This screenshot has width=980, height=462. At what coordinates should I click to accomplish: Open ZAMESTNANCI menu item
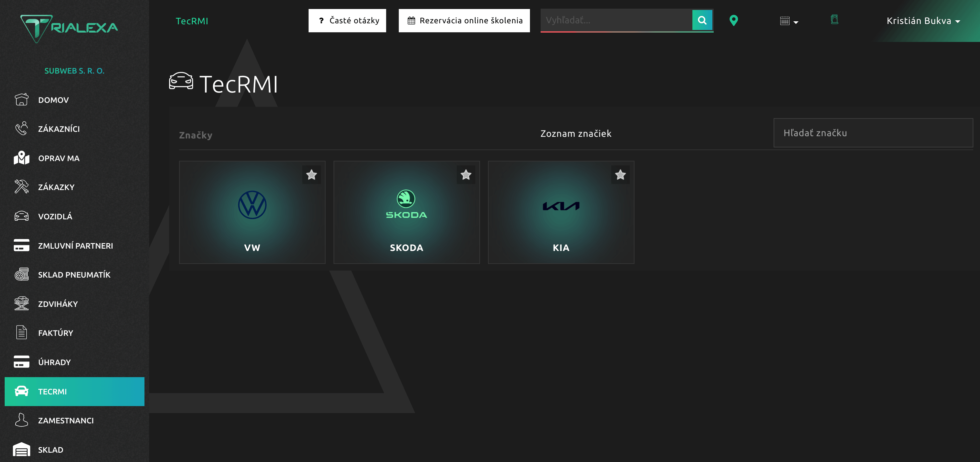click(x=75, y=420)
